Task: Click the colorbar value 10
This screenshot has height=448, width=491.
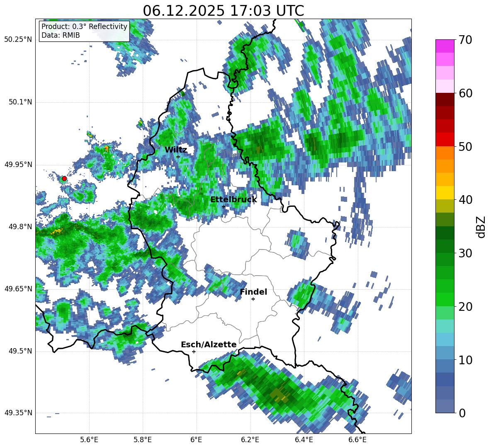Action: (465, 360)
